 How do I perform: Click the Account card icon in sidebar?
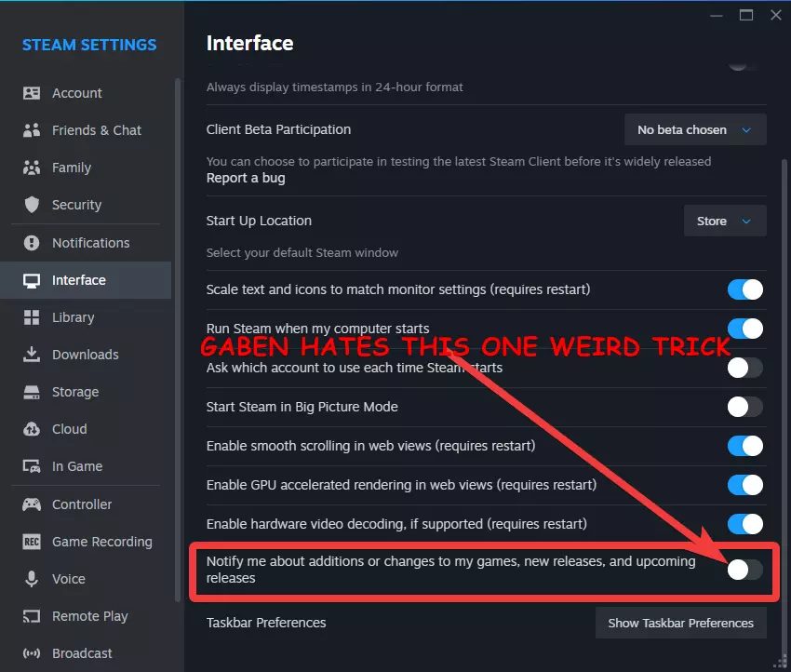[32, 93]
